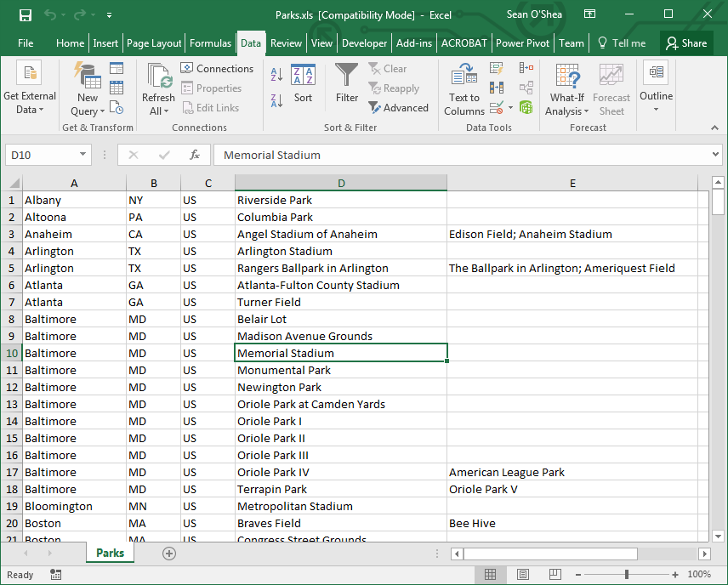
Task: Select column D header
Action: [x=341, y=183]
